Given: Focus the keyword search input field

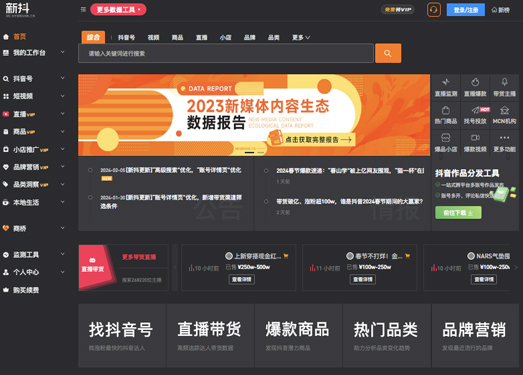Looking at the screenshot, I should tap(226, 53).
